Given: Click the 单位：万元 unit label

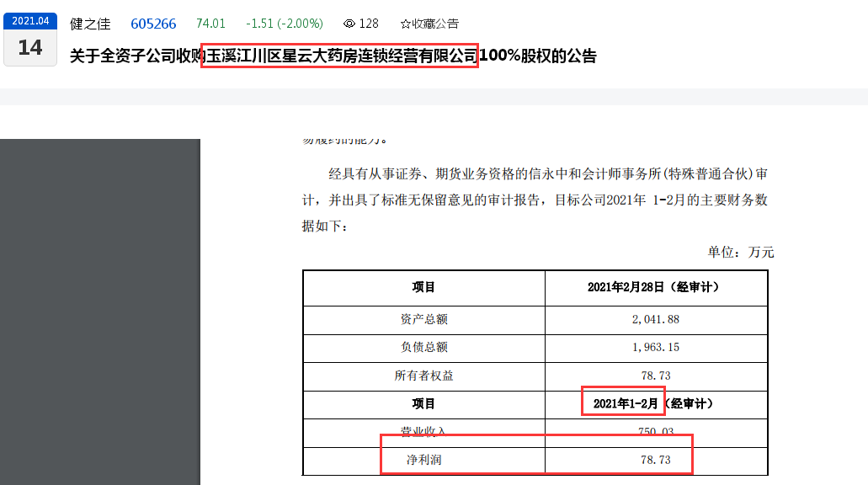Looking at the screenshot, I should (x=741, y=253).
